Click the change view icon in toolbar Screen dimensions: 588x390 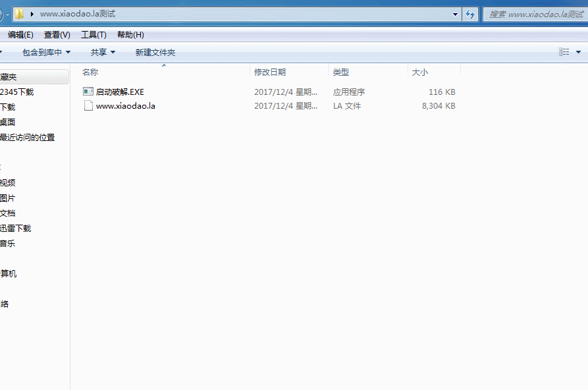click(564, 52)
